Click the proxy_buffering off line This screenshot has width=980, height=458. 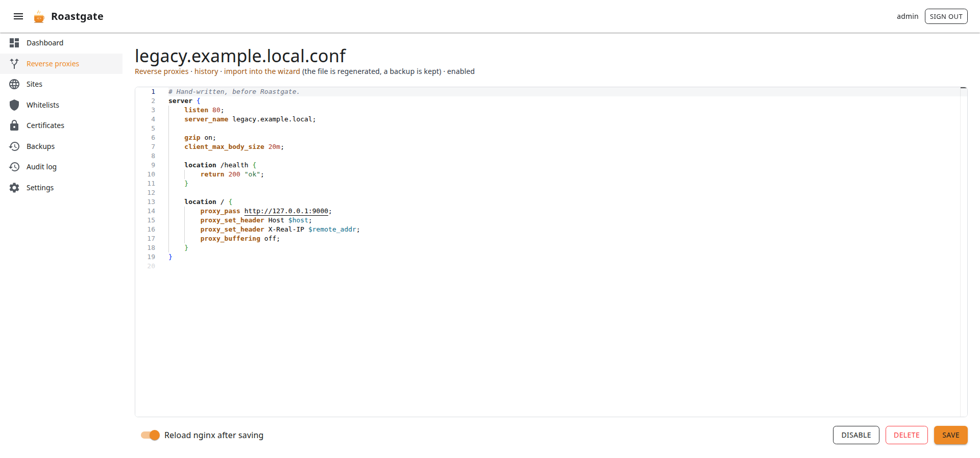(x=240, y=239)
